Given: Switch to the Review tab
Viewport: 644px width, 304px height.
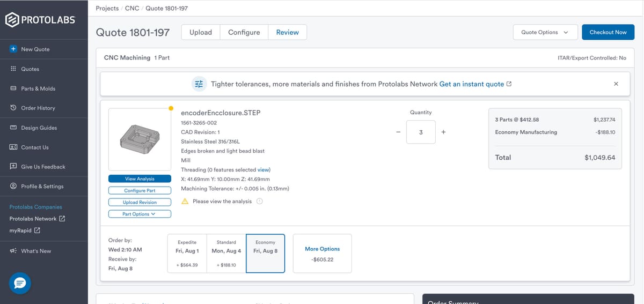Looking at the screenshot, I should (x=288, y=32).
